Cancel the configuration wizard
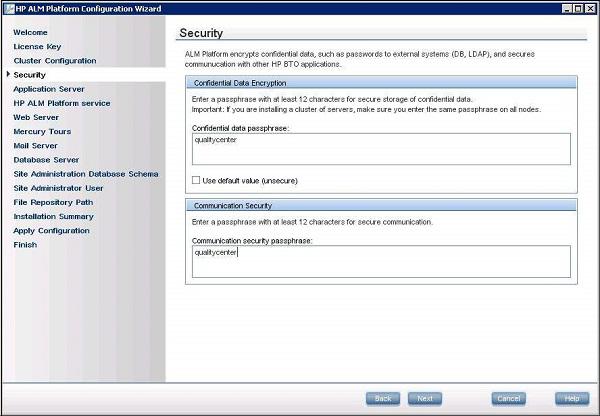 point(508,397)
